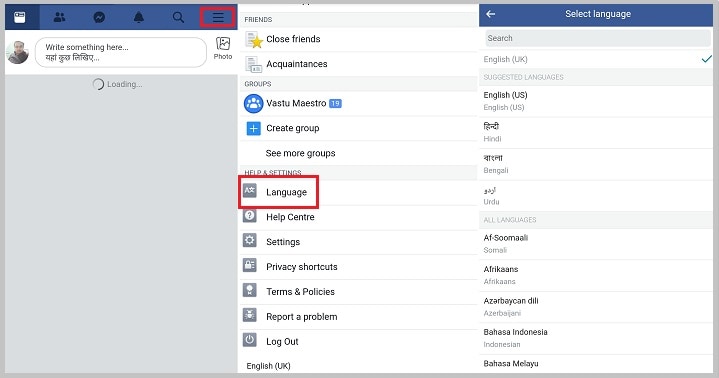This screenshot has height=378, width=719.
Task: Open the News Feed home icon
Action: pyautogui.click(x=20, y=17)
